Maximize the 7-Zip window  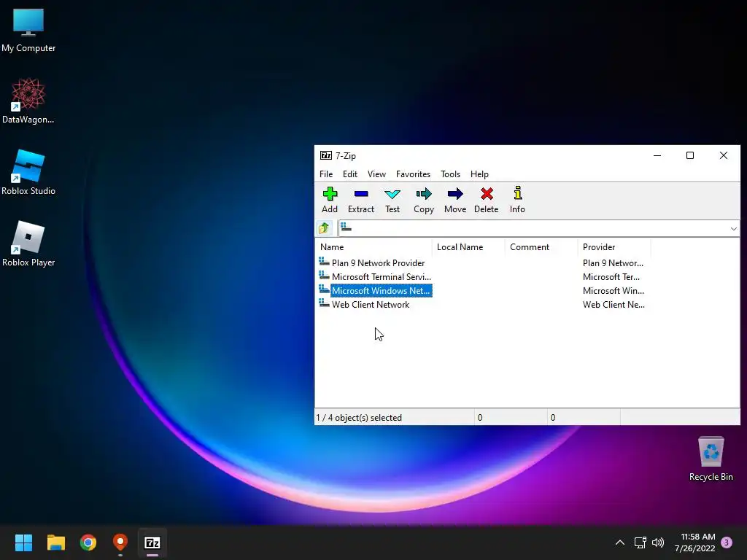pos(690,156)
